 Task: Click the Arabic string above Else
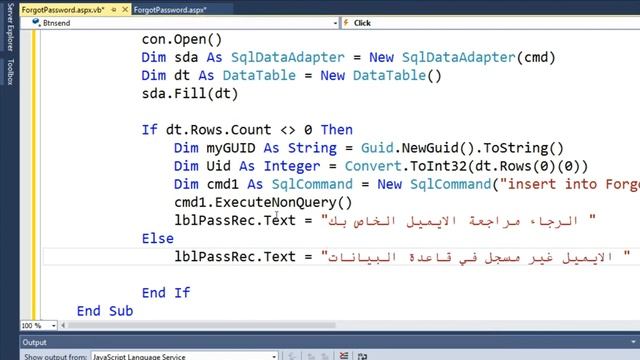coord(458,220)
